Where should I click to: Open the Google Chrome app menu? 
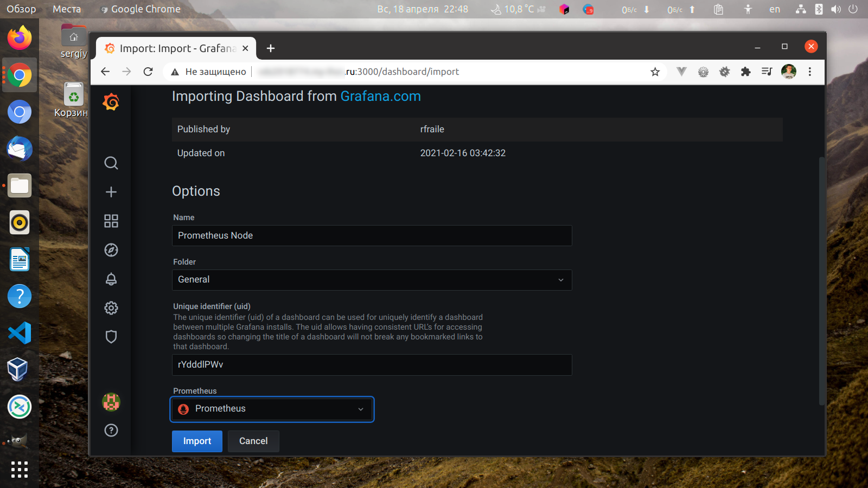(141, 9)
